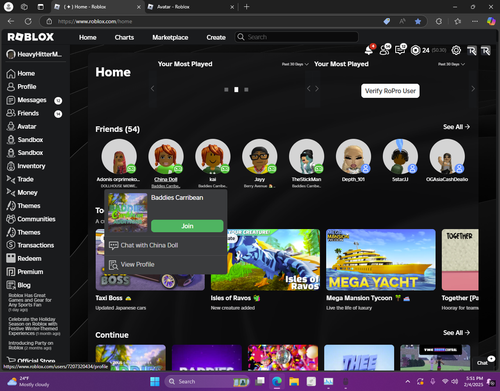500x391 pixels.
Task: Open friend TheStickMan's avatar
Action: [306, 157]
